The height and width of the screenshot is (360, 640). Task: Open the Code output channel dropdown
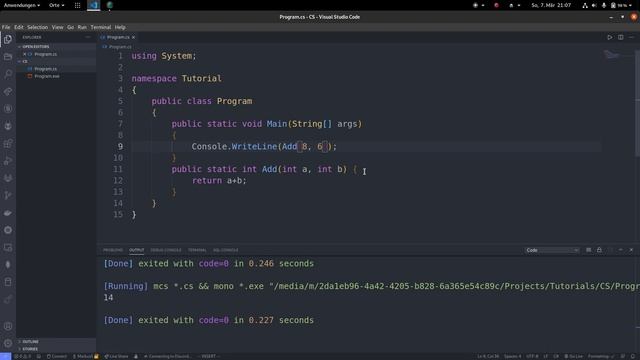tap(551, 250)
